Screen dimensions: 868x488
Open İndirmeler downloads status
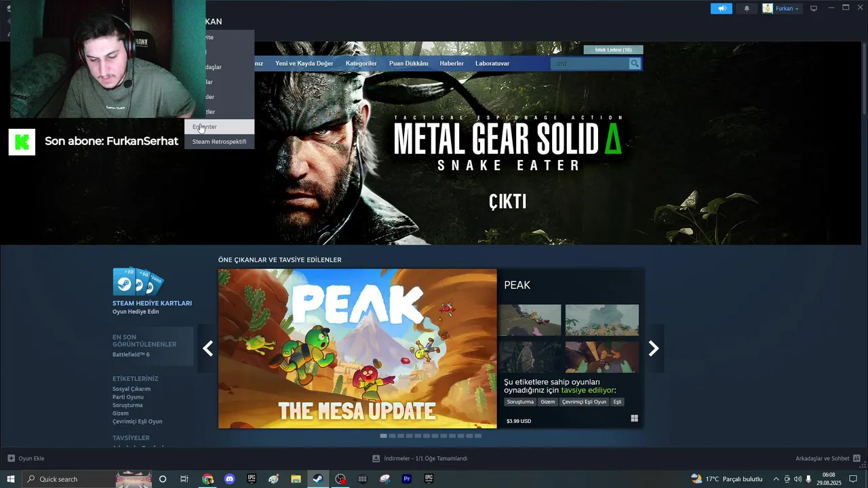(x=420, y=459)
